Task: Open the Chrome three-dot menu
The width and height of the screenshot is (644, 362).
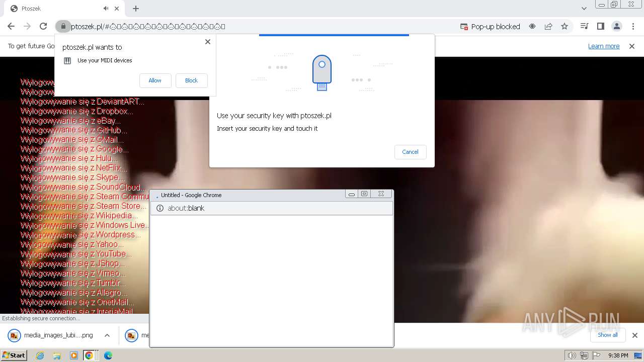Action: pyautogui.click(x=633, y=26)
